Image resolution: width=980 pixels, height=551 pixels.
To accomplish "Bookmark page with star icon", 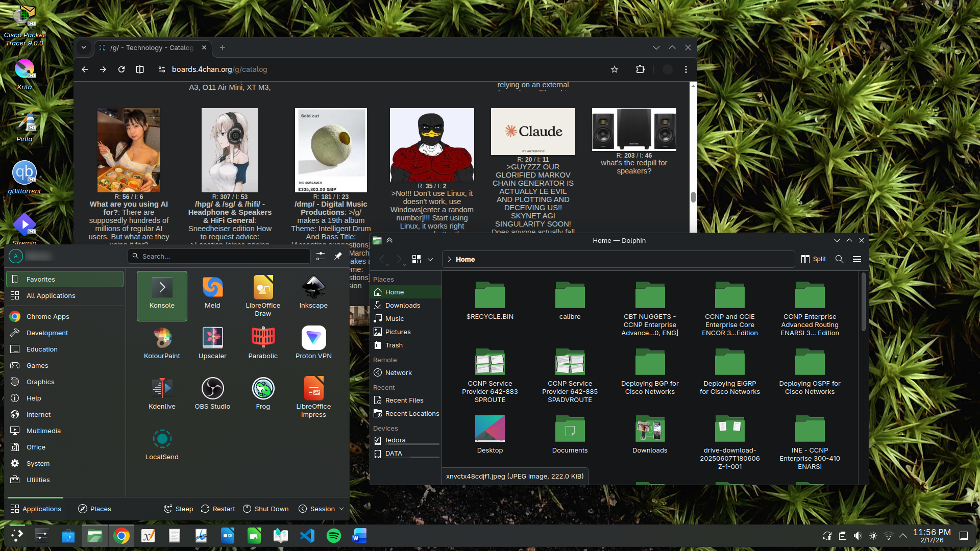I will 615,69.
